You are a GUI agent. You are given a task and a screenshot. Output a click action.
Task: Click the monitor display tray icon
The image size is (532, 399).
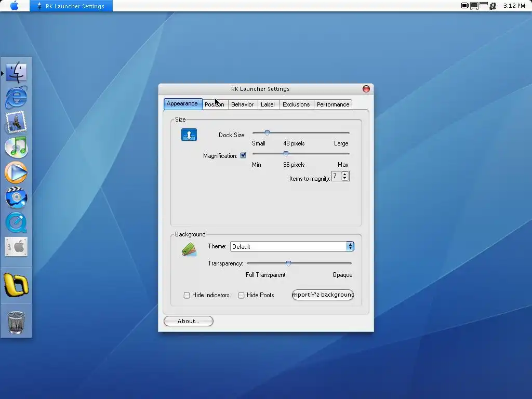474,6
